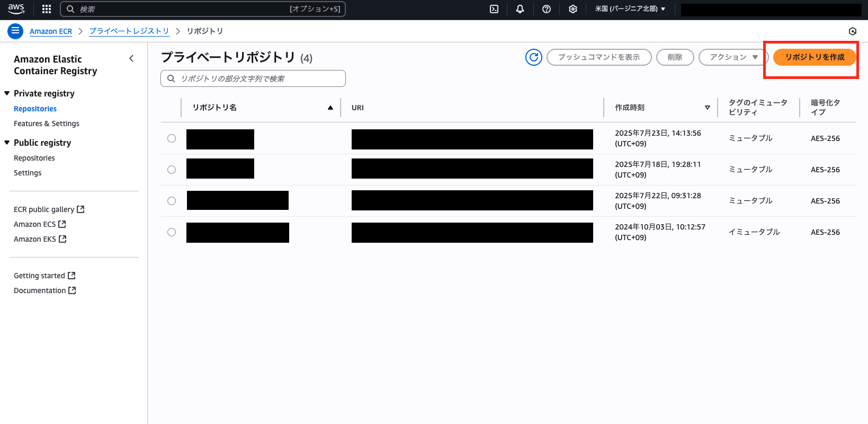Open Documentation external link
The image size is (868, 424).
[x=45, y=290]
